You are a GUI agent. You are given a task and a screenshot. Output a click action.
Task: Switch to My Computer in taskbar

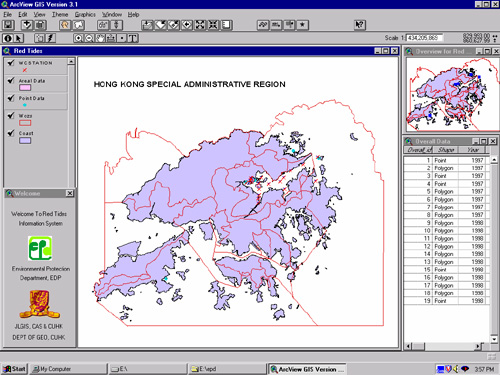point(68,369)
